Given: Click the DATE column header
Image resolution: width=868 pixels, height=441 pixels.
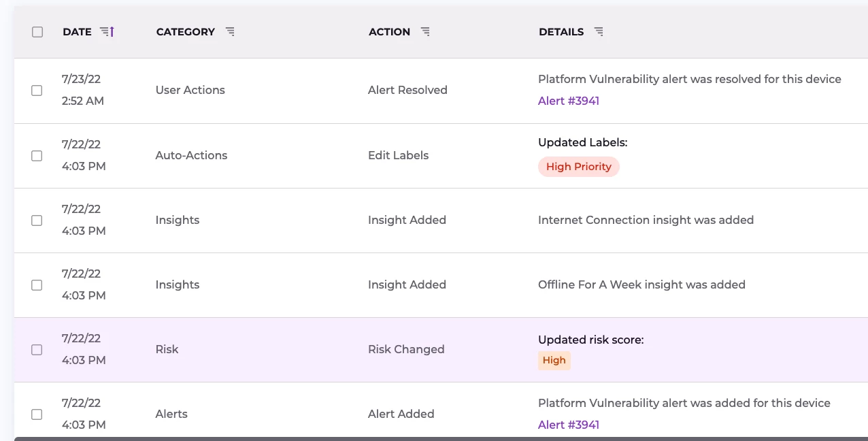Looking at the screenshot, I should point(77,32).
